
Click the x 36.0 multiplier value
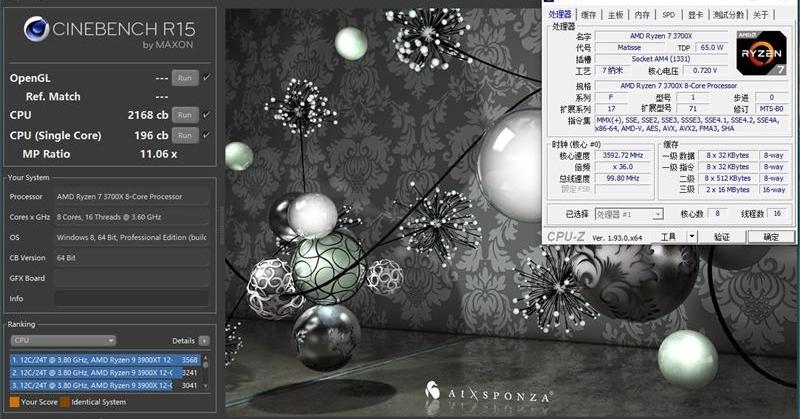tap(622, 167)
